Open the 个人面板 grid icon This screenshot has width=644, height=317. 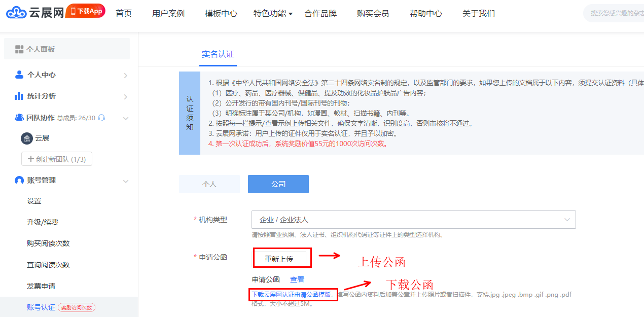19,49
